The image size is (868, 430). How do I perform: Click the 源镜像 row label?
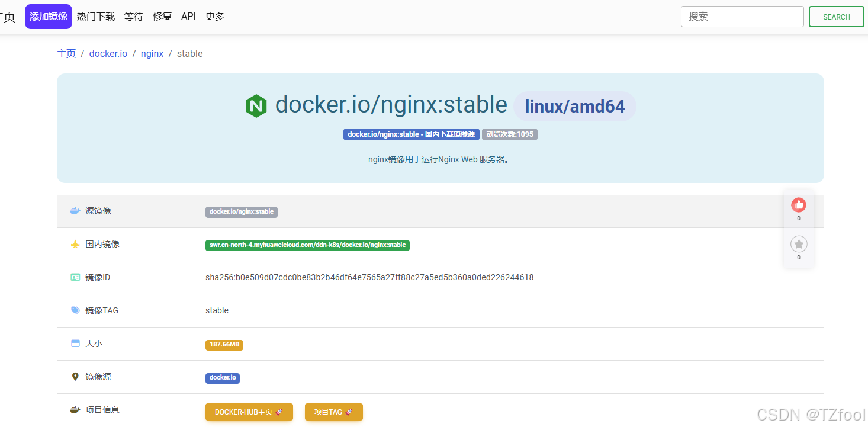98,211
